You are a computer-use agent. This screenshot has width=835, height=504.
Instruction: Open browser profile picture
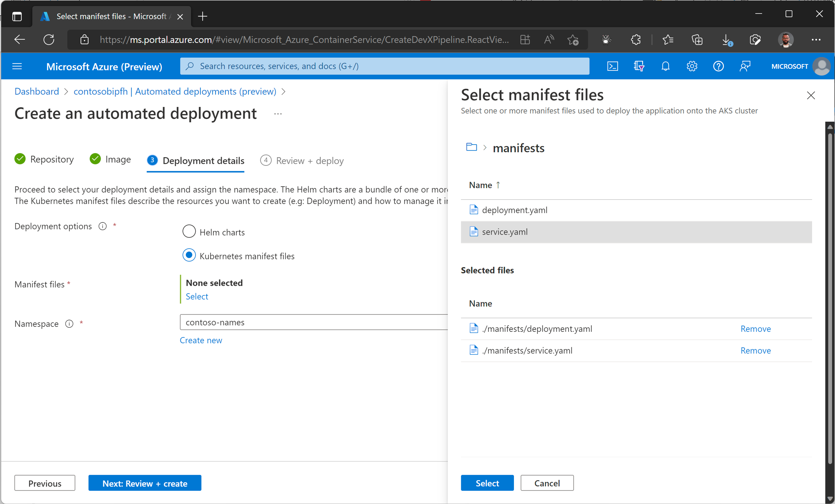click(x=786, y=40)
